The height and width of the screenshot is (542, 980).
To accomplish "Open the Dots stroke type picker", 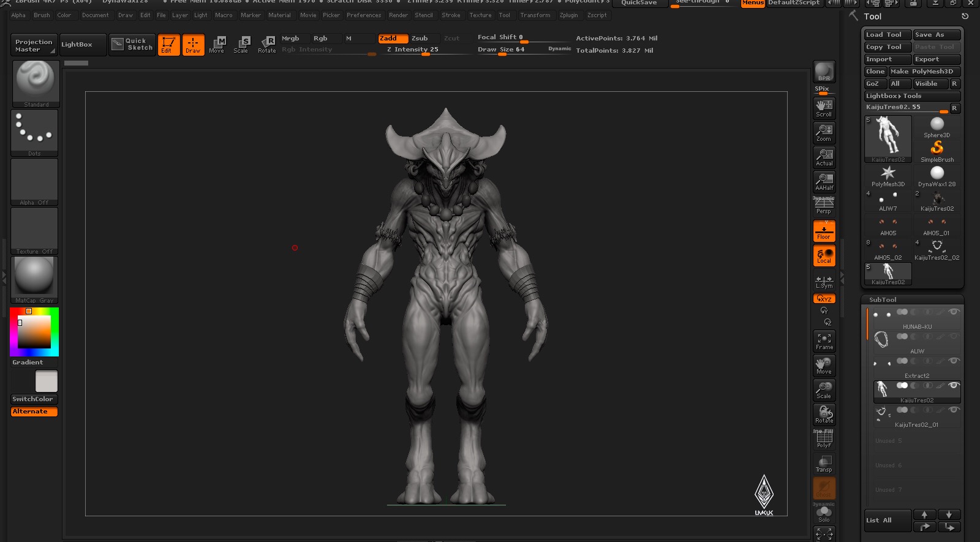I will (34, 133).
